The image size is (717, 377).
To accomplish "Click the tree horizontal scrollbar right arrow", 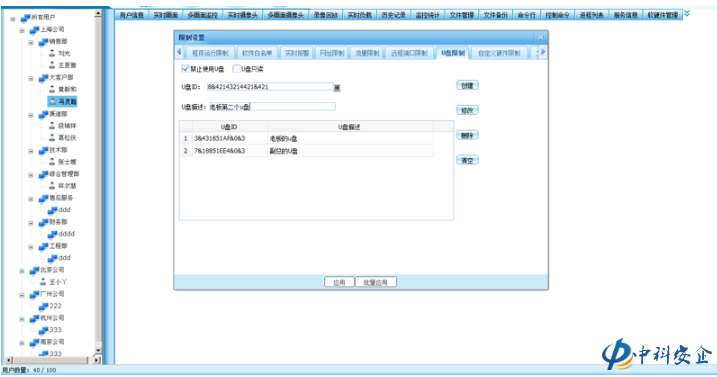I will 96,360.
